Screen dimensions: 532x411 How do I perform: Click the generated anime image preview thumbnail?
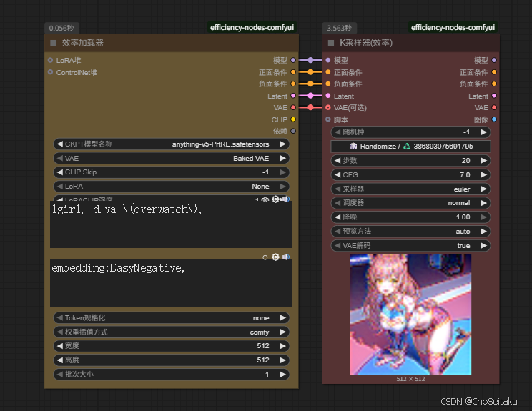coord(410,315)
